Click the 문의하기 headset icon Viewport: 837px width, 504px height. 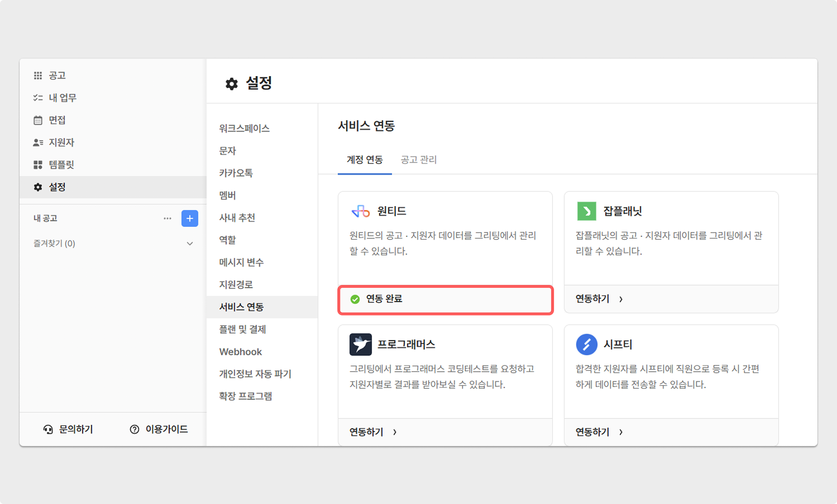(x=48, y=429)
